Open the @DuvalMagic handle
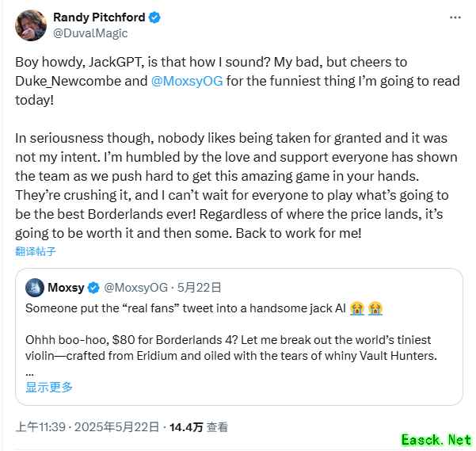The image size is (476, 451). point(90,33)
